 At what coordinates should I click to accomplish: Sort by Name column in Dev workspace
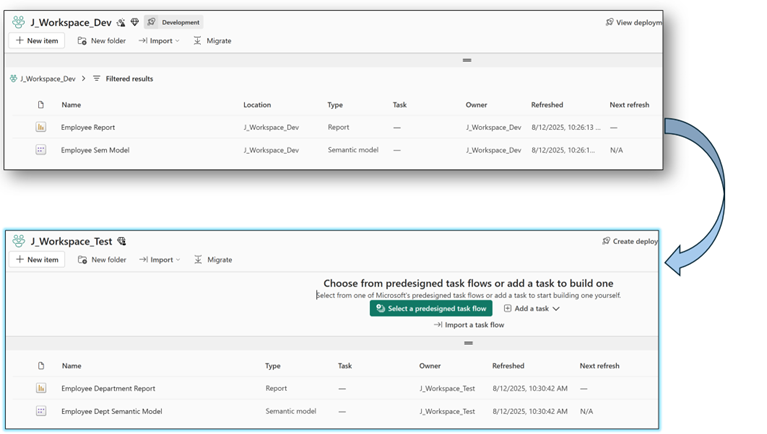tap(71, 105)
